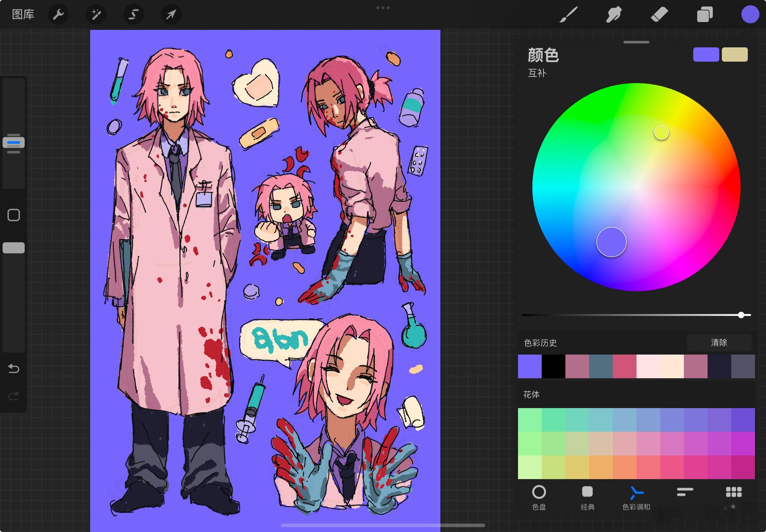Pick the pale pink history swatch
The image size is (766, 532).
648,366
